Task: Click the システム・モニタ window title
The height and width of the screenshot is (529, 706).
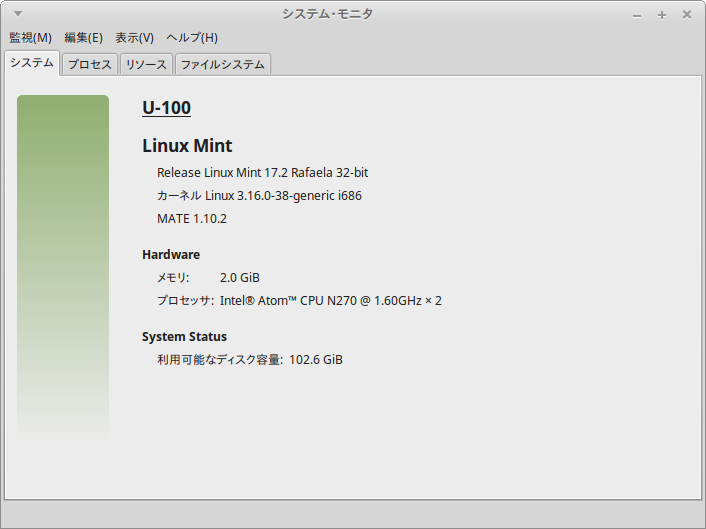Action: tap(327, 14)
